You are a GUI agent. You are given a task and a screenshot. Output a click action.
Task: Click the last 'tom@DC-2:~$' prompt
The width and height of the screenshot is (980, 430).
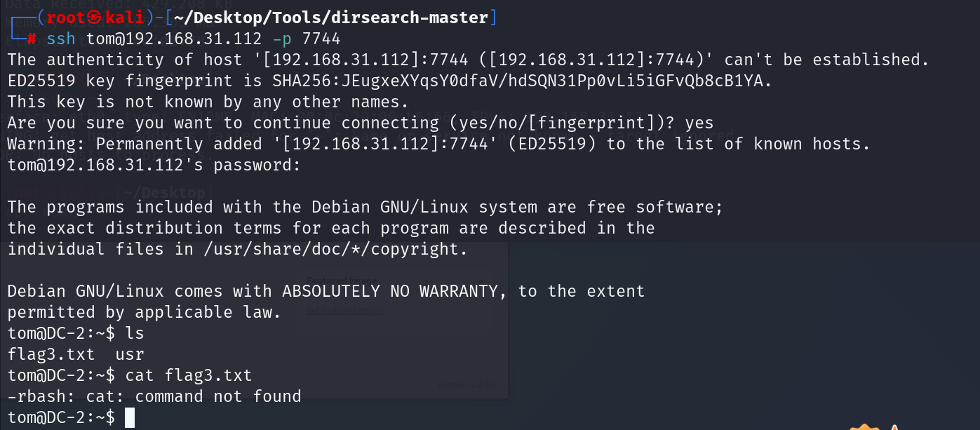click(x=62, y=417)
